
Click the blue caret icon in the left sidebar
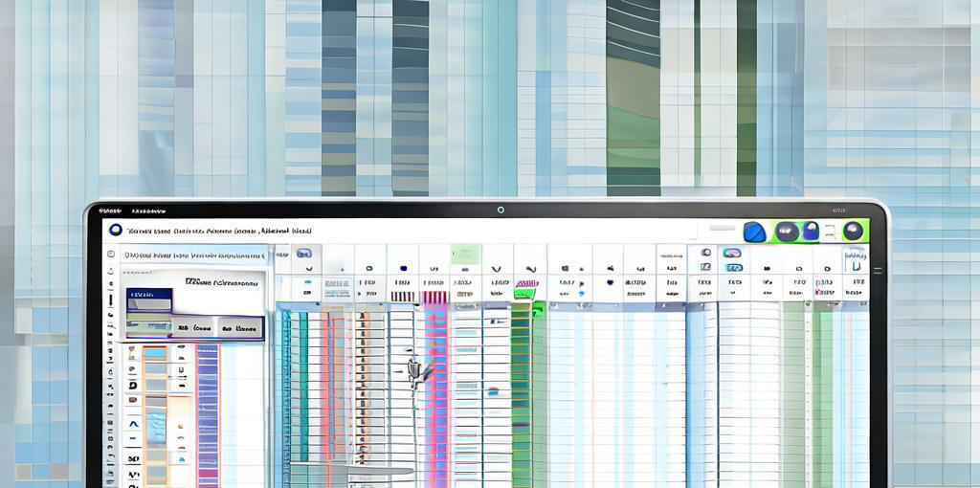[x=133, y=423]
